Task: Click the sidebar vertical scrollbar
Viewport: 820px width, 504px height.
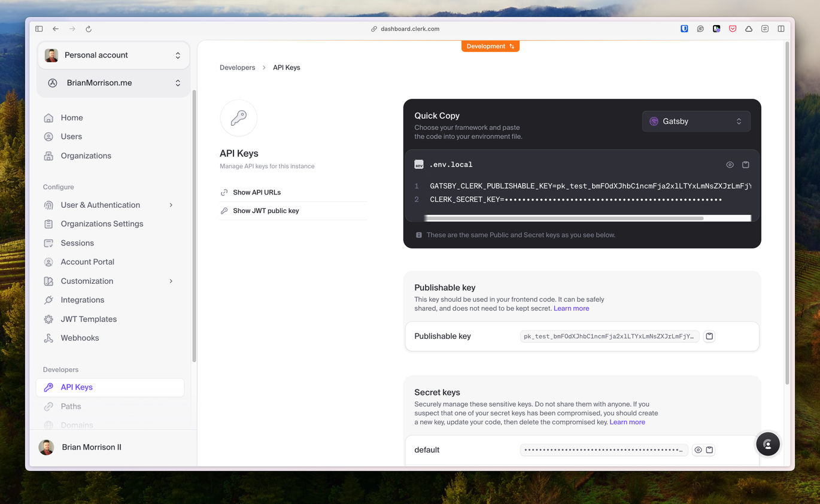Action: [194, 226]
